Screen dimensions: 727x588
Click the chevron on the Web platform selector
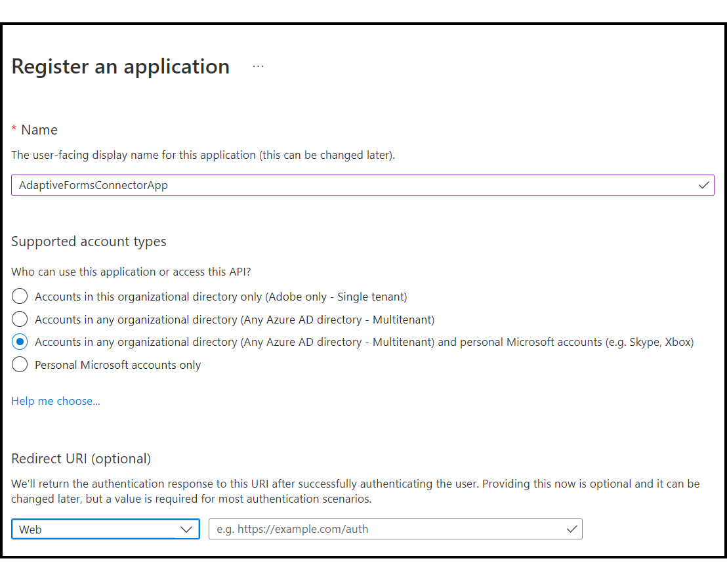[187, 529]
